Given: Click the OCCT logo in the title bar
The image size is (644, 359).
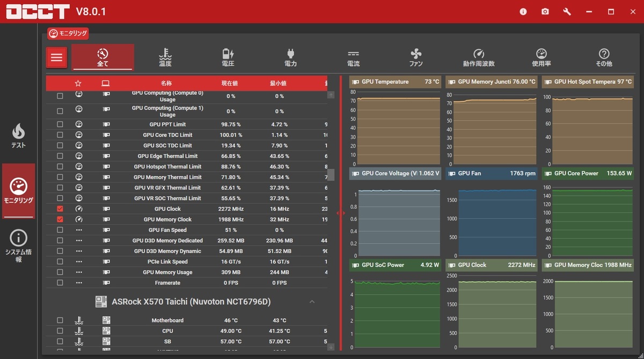Looking at the screenshot, I should pos(38,11).
